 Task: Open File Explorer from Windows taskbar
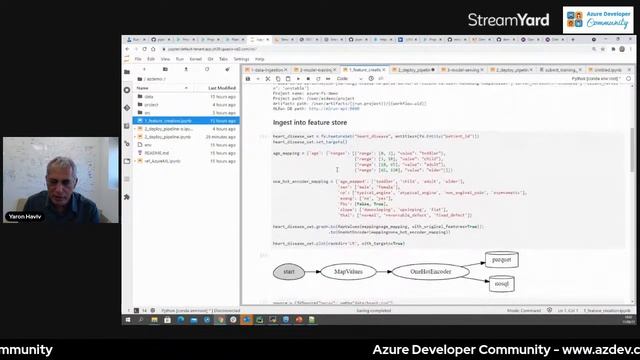[x=154, y=320]
